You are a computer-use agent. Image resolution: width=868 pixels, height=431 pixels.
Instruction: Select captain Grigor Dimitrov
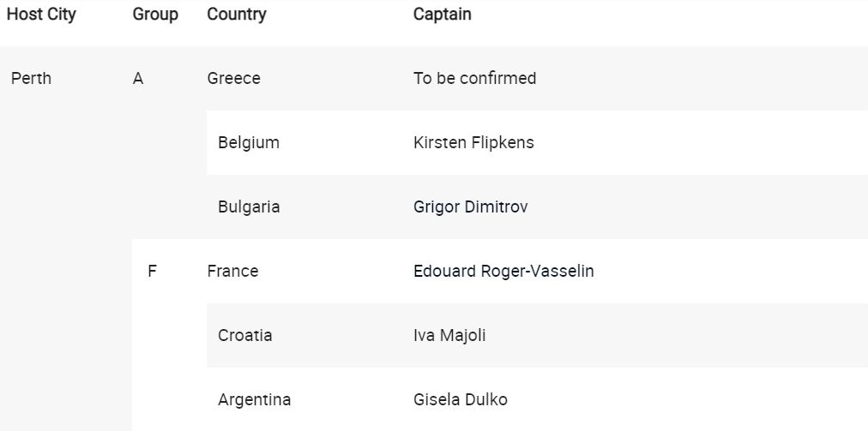(x=471, y=207)
